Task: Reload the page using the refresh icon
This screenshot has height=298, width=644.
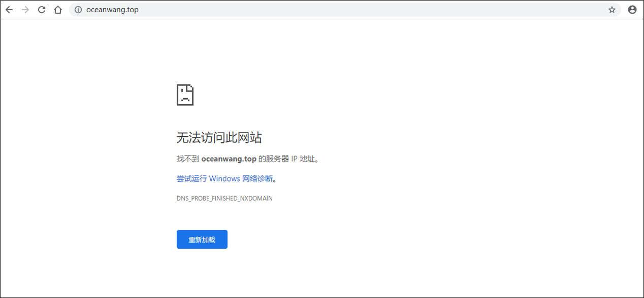Action: pos(42,9)
